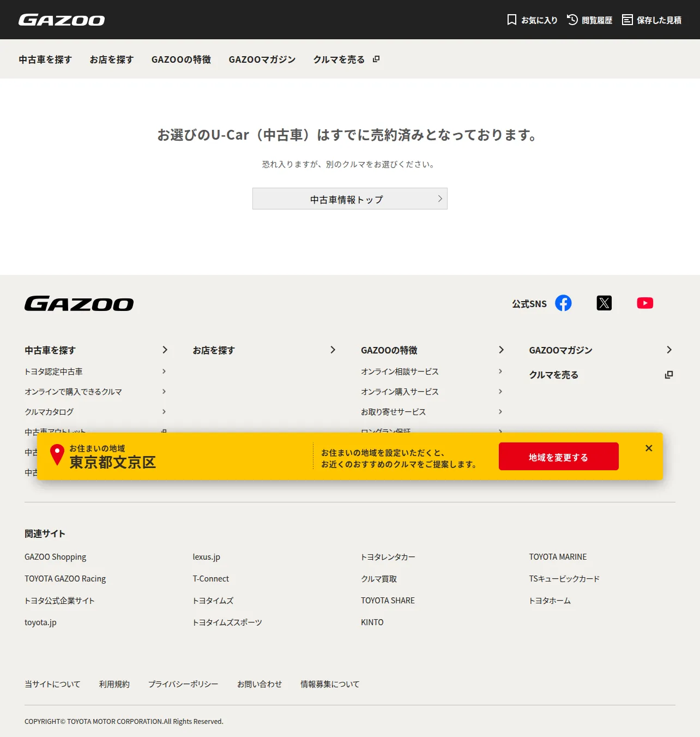Open the official Facebook page icon

(x=563, y=303)
